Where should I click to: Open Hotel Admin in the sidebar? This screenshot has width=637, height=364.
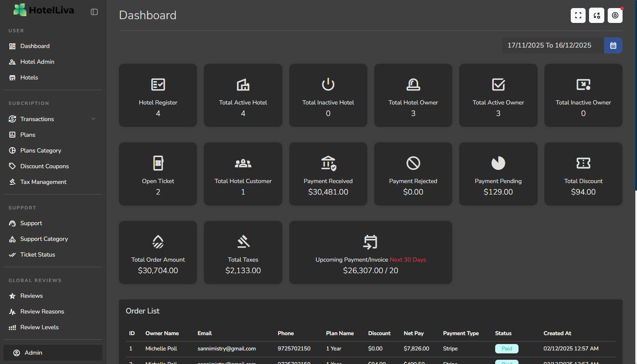coord(37,62)
